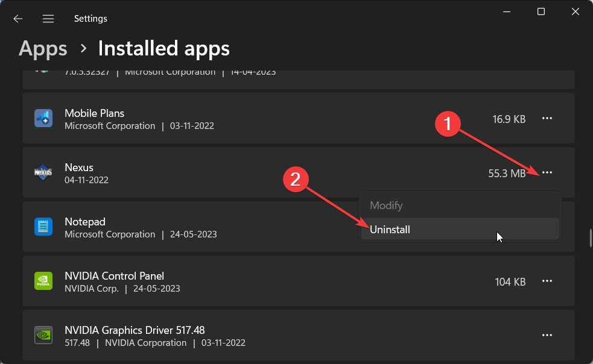
Task: Click the NVIDIA Control Panel icon
Action: click(x=43, y=281)
